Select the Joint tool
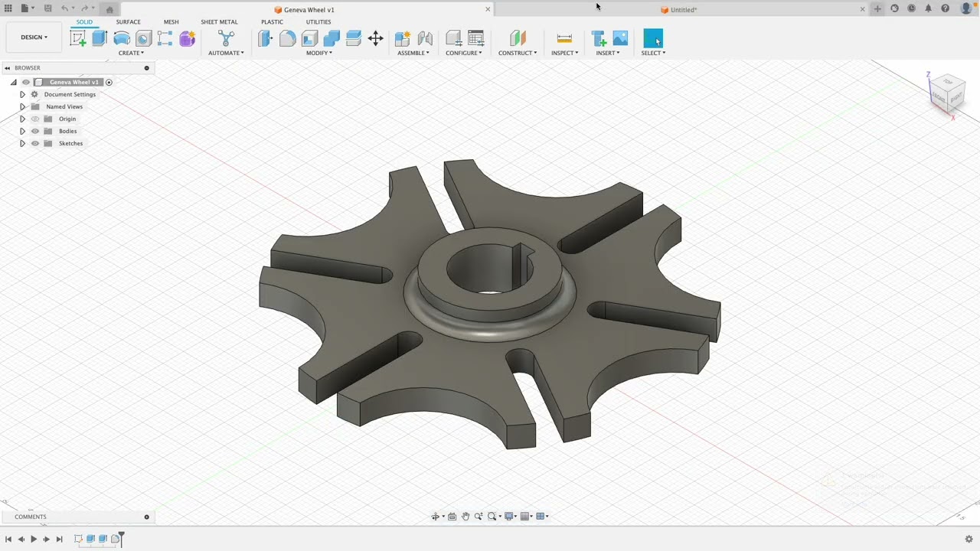This screenshot has height=551, width=980. coord(425,38)
